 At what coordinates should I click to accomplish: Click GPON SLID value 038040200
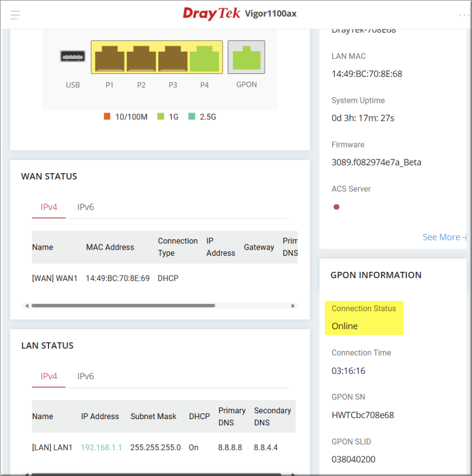pyautogui.click(x=353, y=459)
